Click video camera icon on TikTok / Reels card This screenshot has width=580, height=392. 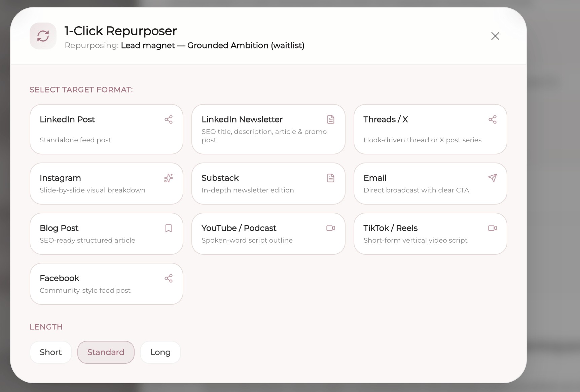coord(493,228)
